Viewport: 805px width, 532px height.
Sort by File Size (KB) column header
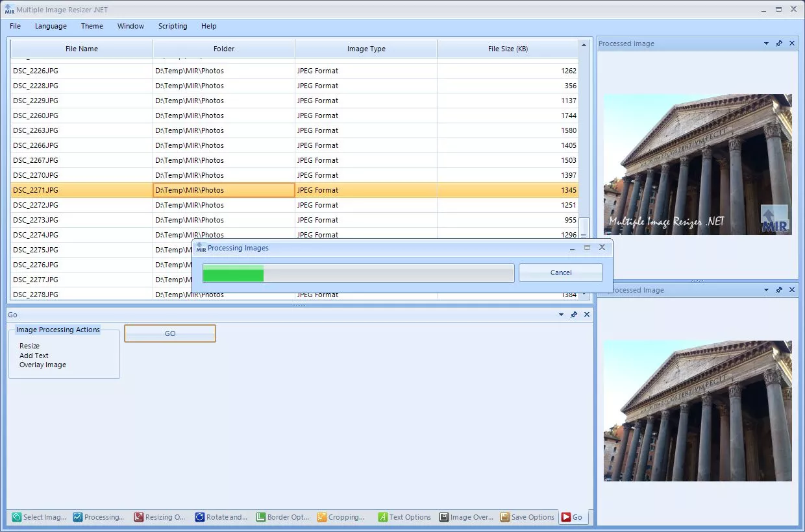[508, 49]
